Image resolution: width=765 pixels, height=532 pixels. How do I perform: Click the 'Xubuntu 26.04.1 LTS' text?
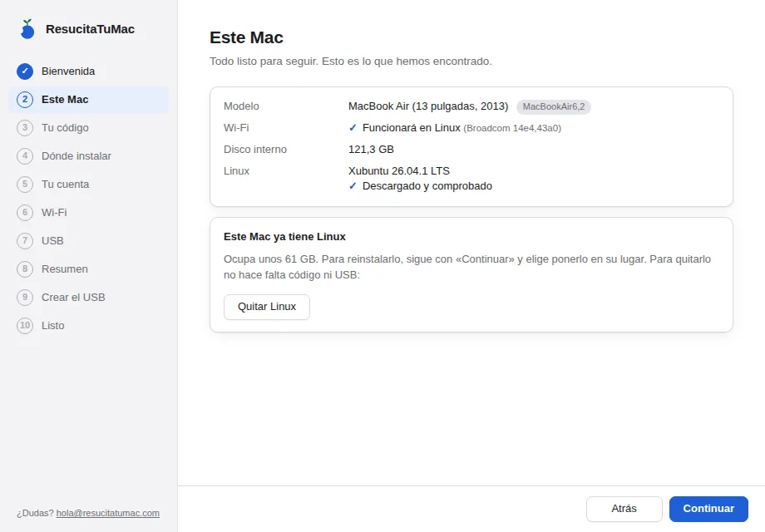click(399, 171)
